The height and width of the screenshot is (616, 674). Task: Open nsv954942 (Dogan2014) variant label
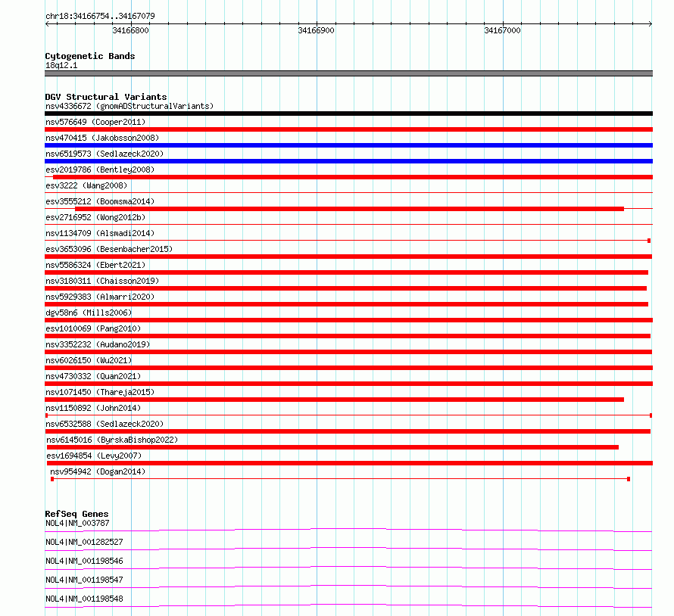coord(98,471)
